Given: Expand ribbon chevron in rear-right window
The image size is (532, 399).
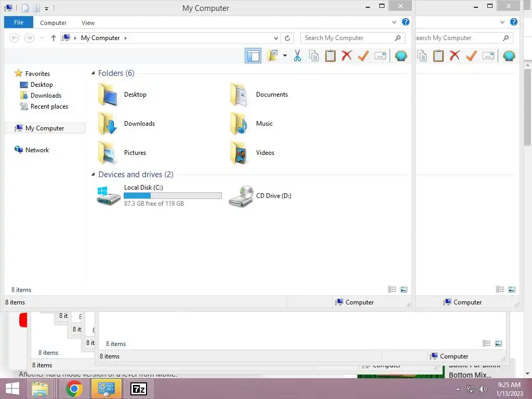Looking at the screenshot, I should click(x=502, y=22).
